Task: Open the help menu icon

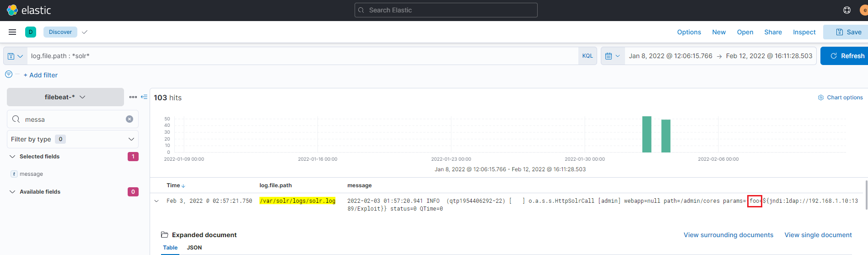Action: tap(846, 10)
